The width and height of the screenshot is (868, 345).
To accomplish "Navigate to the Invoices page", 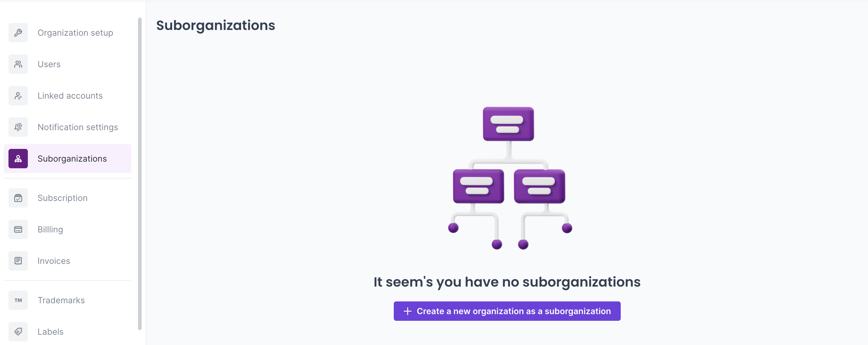I will [54, 261].
